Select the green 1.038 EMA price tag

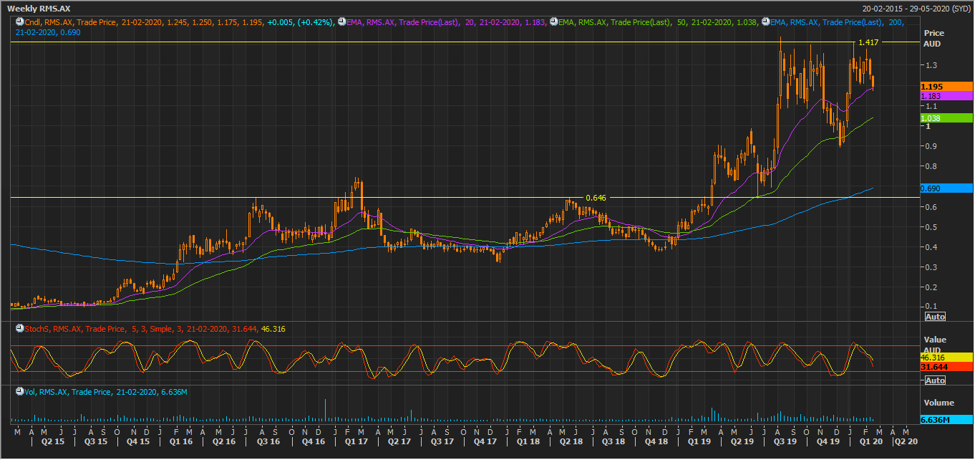pyautogui.click(x=946, y=117)
